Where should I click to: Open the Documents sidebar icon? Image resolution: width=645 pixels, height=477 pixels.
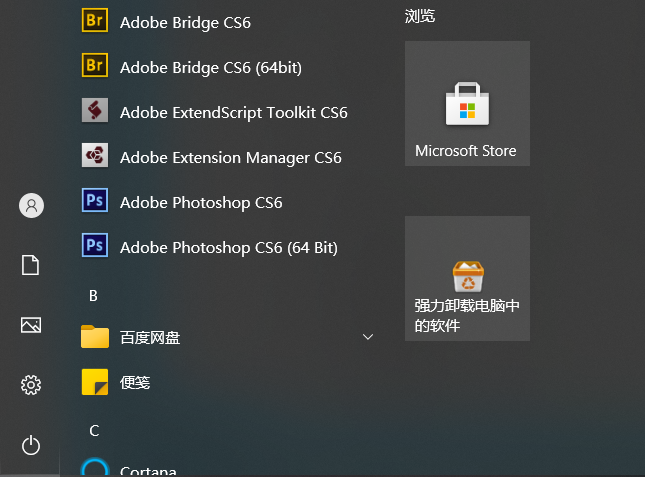click(x=31, y=265)
